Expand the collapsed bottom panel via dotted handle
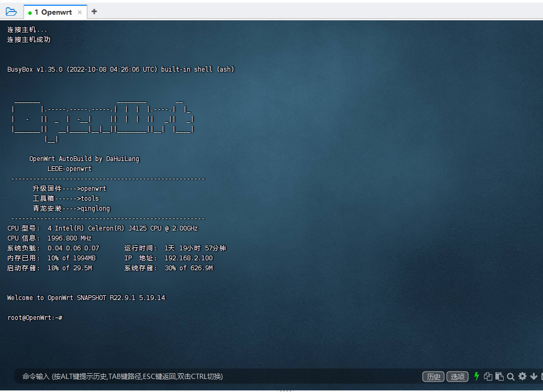 [x=286, y=389]
